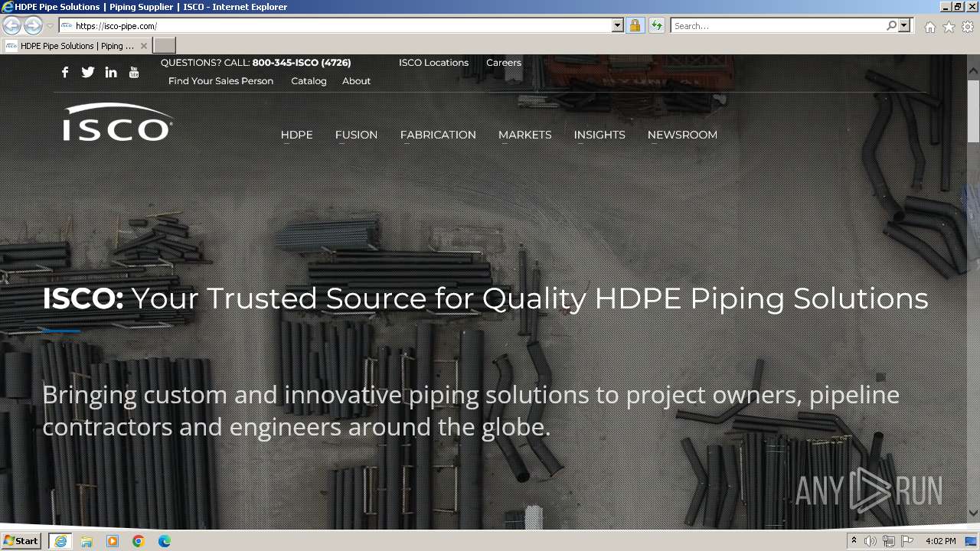This screenshot has width=980, height=551.
Task: Click the network tray icon
Action: [x=889, y=541]
